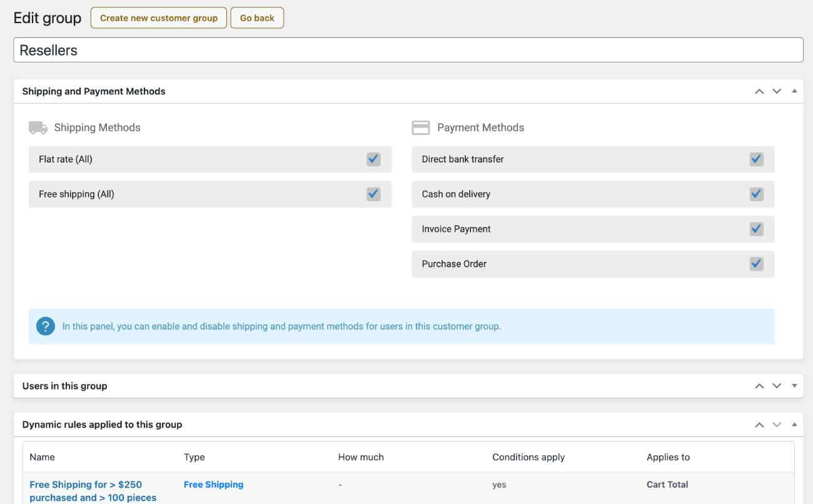The height and width of the screenshot is (504, 813).
Task: Uncheck Flat rate (All) shipping method
Action: pos(373,159)
